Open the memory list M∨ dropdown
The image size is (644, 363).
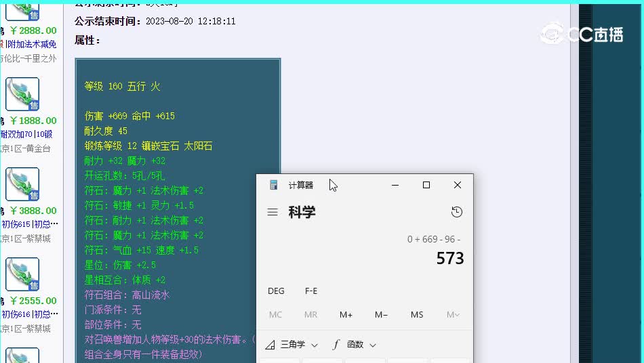[453, 315]
